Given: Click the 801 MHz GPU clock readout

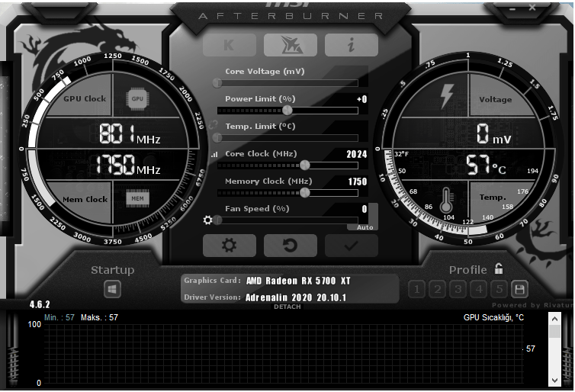Looking at the screenshot, I should coord(130,134).
